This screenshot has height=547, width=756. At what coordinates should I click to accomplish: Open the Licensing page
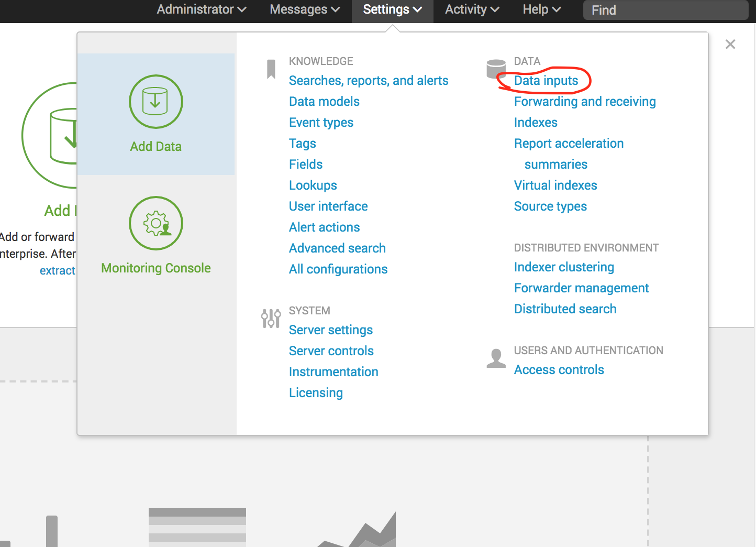(316, 393)
